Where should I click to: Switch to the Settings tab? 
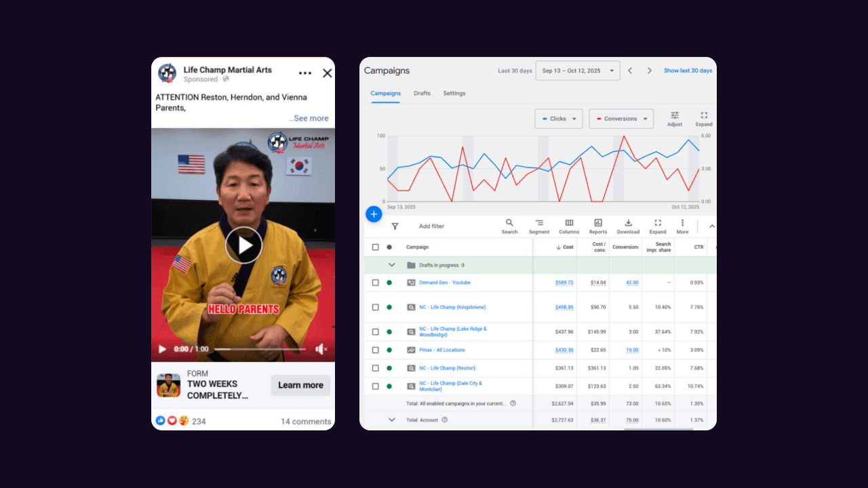pyautogui.click(x=454, y=94)
